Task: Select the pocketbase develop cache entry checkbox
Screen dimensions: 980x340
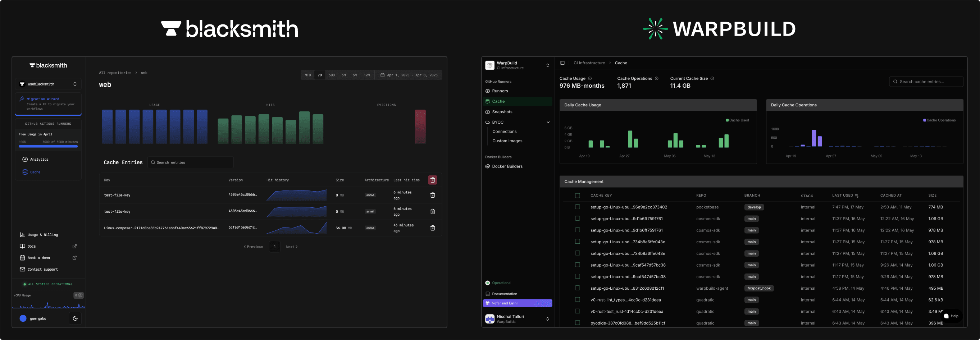Action: pyautogui.click(x=577, y=207)
